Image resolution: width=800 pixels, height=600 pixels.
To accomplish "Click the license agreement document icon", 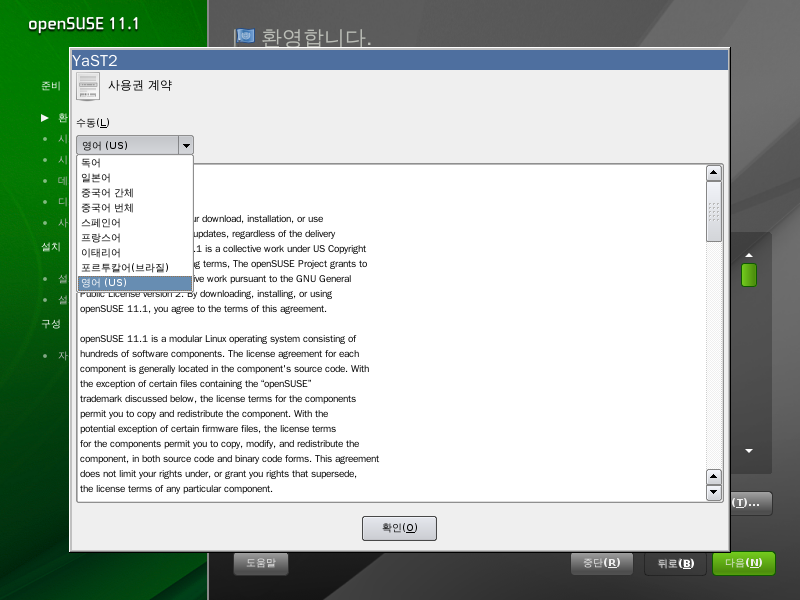I will point(88,86).
